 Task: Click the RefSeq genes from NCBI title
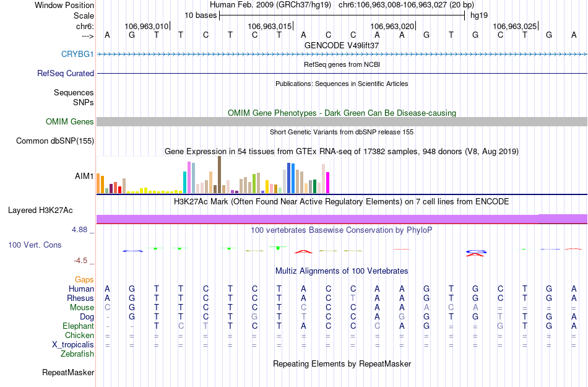tap(342, 64)
